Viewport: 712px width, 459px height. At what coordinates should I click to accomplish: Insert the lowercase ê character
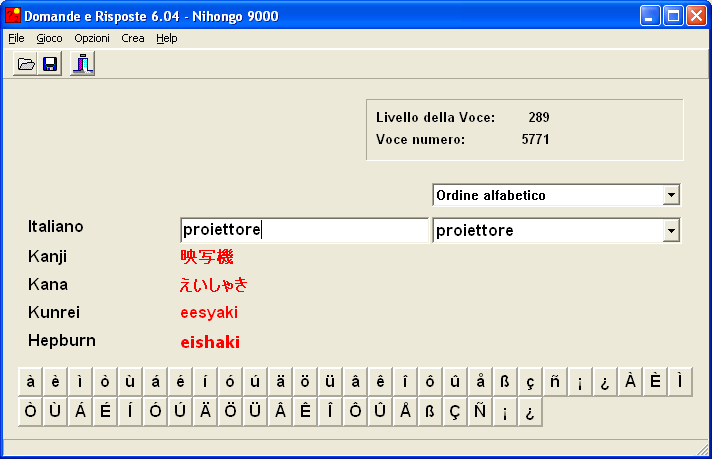(x=380, y=382)
